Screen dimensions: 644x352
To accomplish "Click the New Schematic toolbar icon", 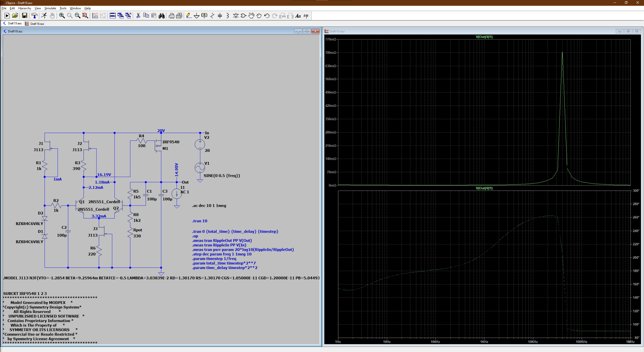I will 7,16.
